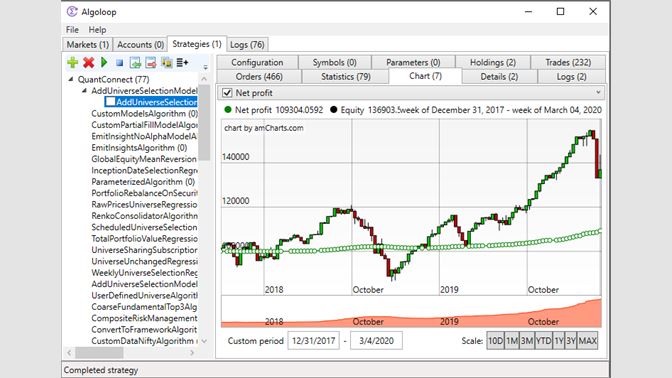Switch to the Markets (1) tab
The height and width of the screenshot is (378, 672).
[x=88, y=45]
